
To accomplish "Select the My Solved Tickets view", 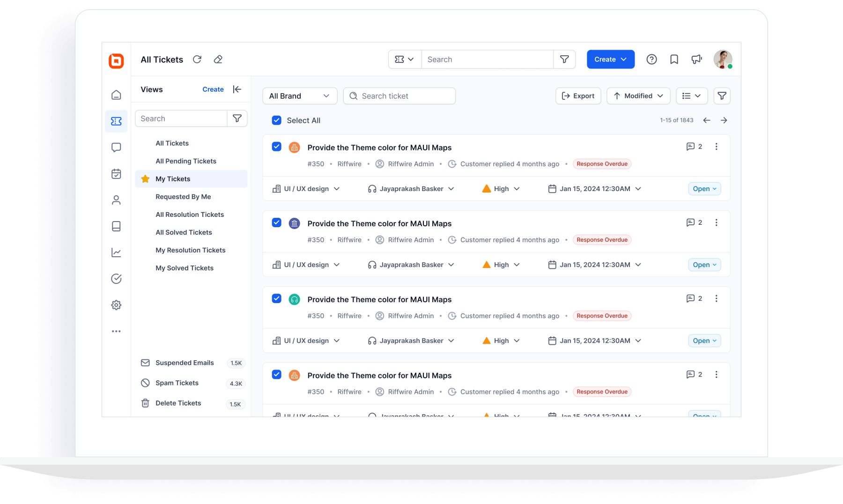I will [x=191, y=268].
